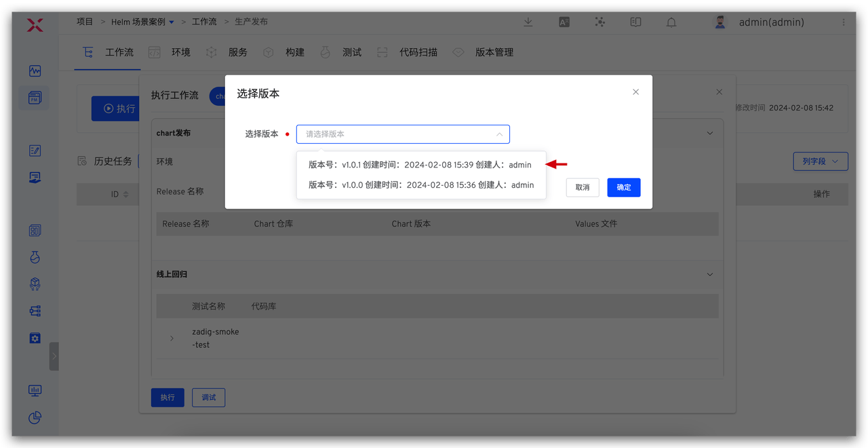Open the projects icon in sidebar
Viewport: 868px width, 448px height.
[x=35, y=98]
